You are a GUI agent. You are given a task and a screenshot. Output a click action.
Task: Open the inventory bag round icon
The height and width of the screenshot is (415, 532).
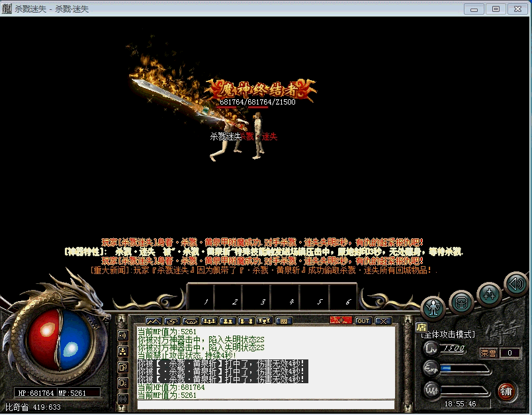[x=461, y=302]
